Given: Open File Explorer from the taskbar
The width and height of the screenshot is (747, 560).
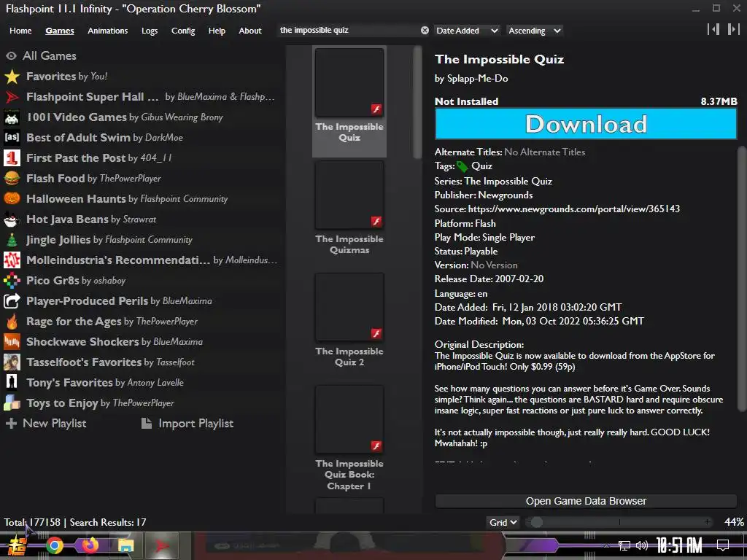Looking at the screenshot, I should [x=125, y=545].
